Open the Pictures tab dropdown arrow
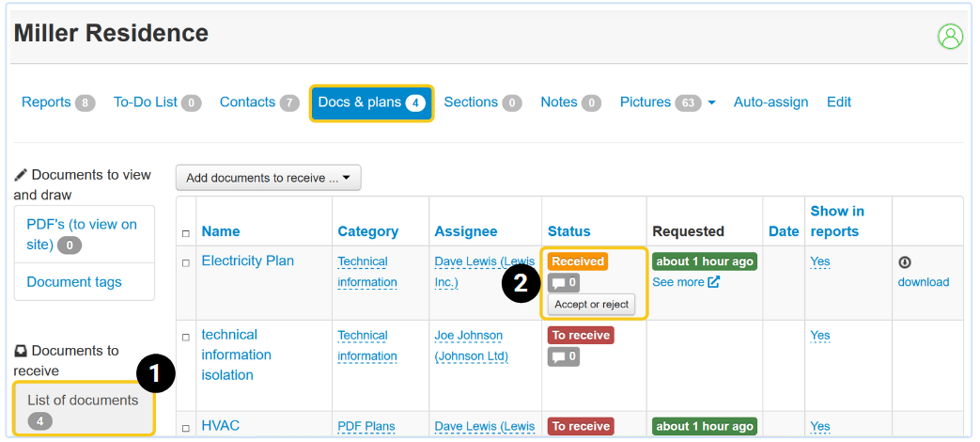The width and height of the screenshot is (980, 442). point(711,103)
